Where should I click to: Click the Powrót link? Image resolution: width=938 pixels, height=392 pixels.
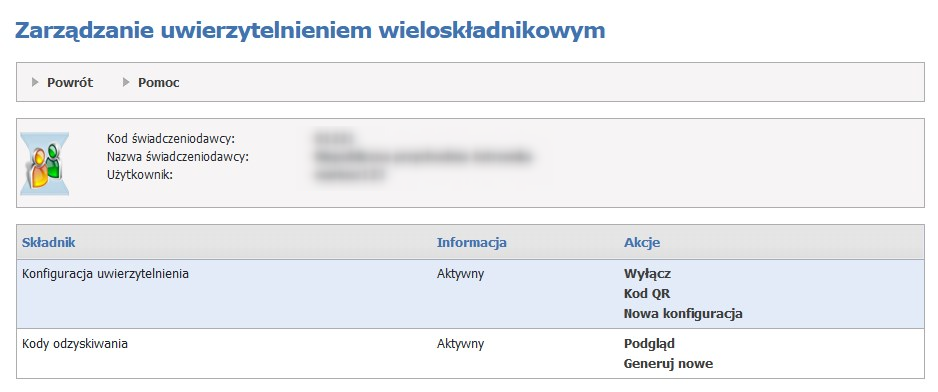70,83
